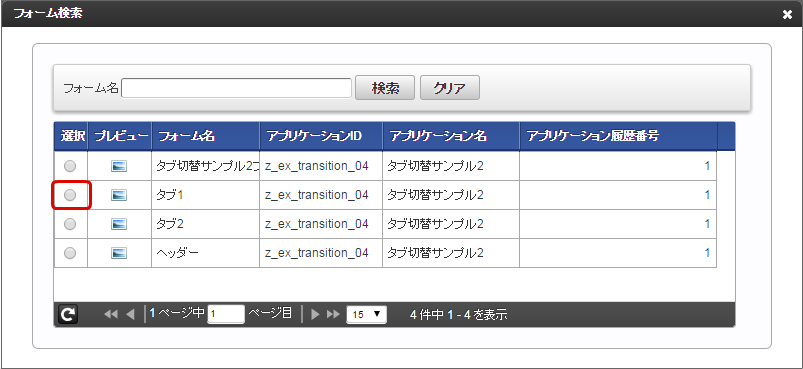Select the radio button for タブ1
Image resolution: width=803 pixels, height=369 pixels.
pyautogui.click(x=70, y=195)
